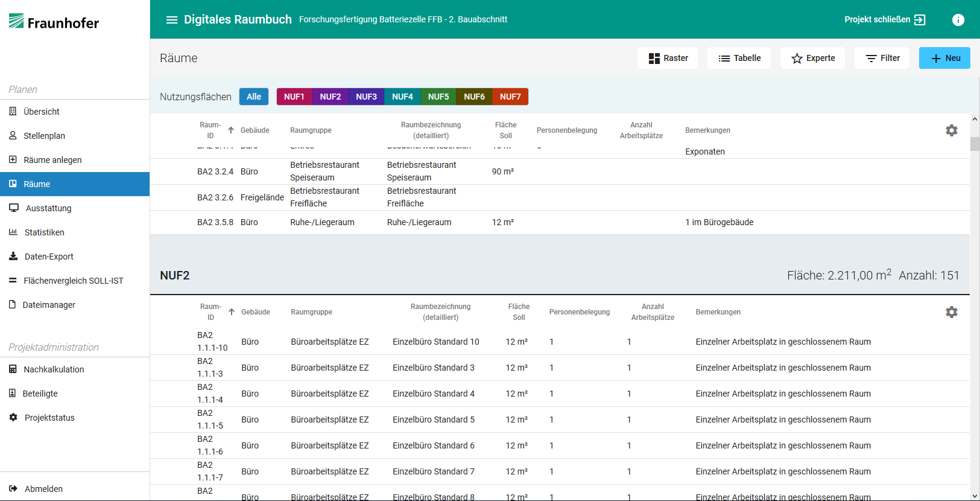Open the NUF2 table settings gear
The height and width of the screenshot is (501, 980).
tap(951, 312)
